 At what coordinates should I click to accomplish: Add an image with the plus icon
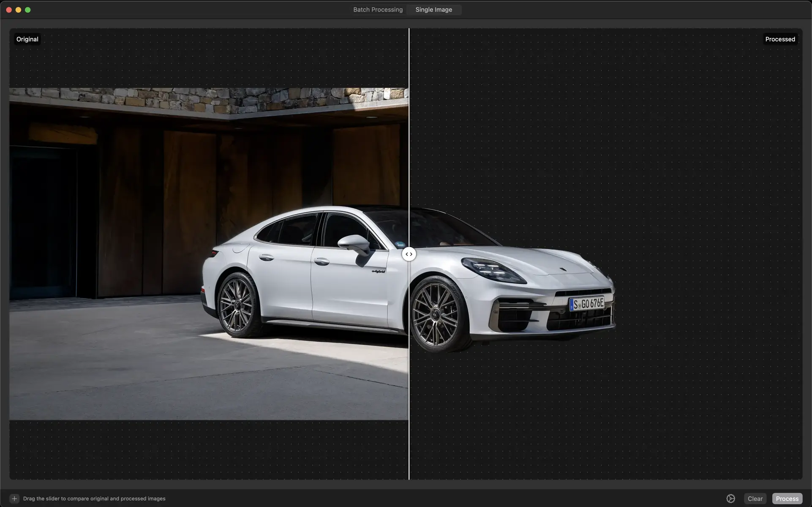pyautogui.click(x=14, y=499)
